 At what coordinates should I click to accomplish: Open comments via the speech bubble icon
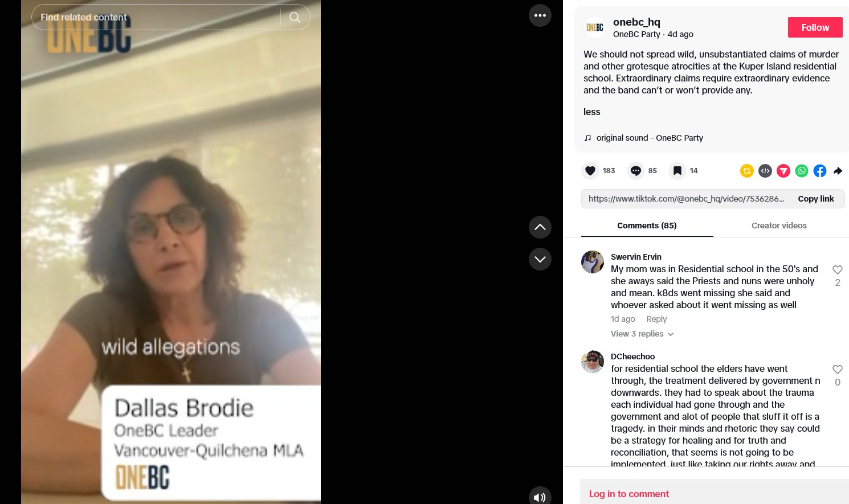pyautogui.click(x=636, y=171)
